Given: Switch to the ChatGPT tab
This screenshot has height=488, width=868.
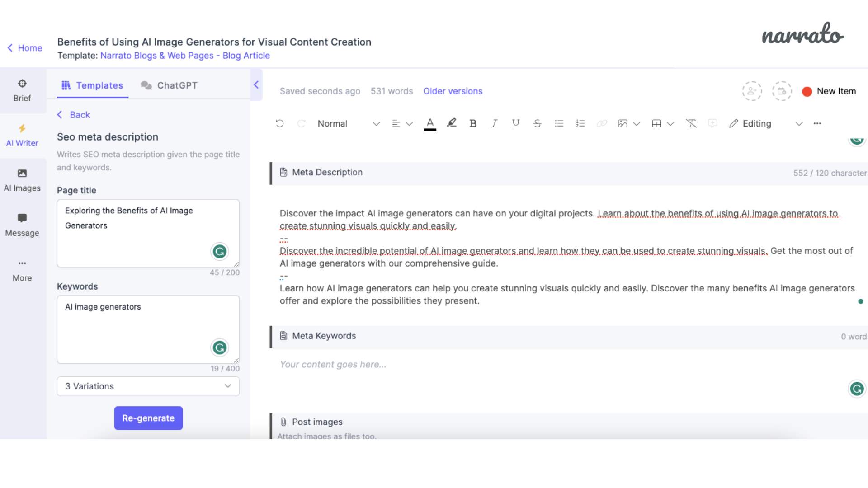Looking at the screenshot, I should [169, 85].
